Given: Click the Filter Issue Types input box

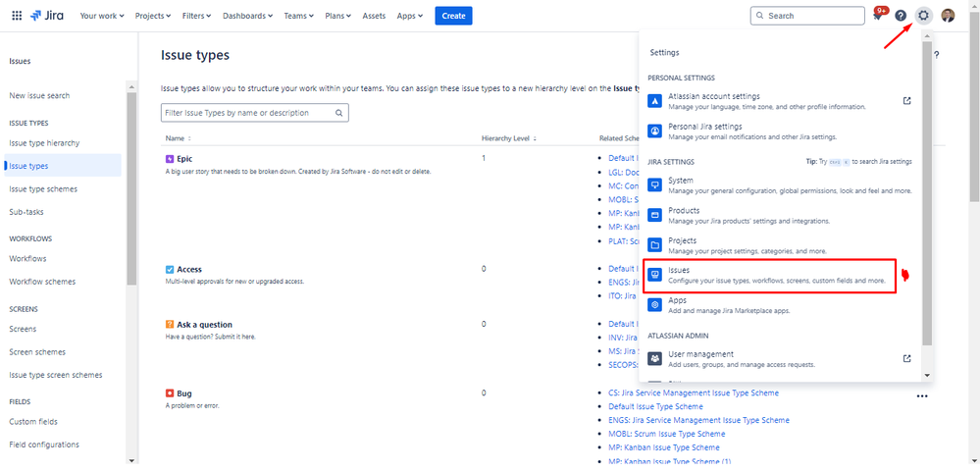Looking at the screenshot, I should tap(254, 113).
